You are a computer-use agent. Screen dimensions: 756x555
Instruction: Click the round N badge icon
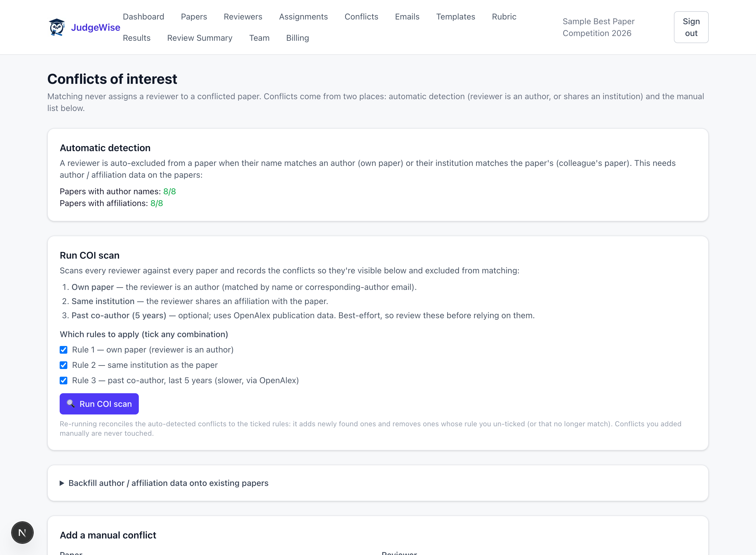(22, 533)
